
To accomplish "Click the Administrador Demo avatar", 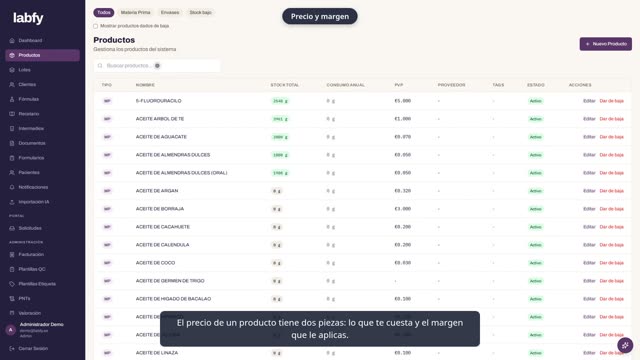I will (x=11, y=330).
